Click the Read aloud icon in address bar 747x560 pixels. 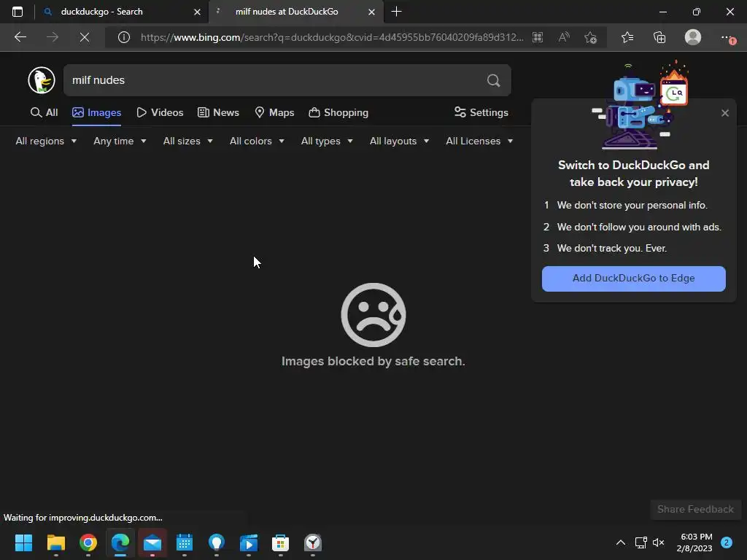click(564, 37)
